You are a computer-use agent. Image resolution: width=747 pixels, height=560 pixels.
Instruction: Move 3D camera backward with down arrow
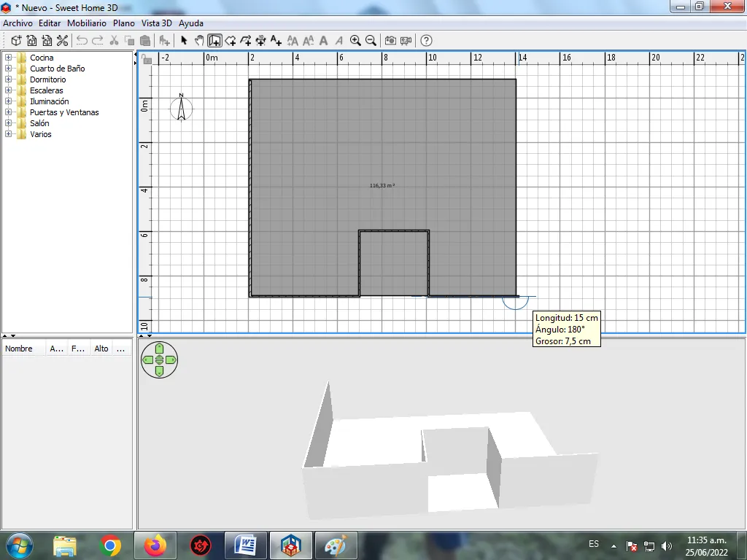point(160,371)
